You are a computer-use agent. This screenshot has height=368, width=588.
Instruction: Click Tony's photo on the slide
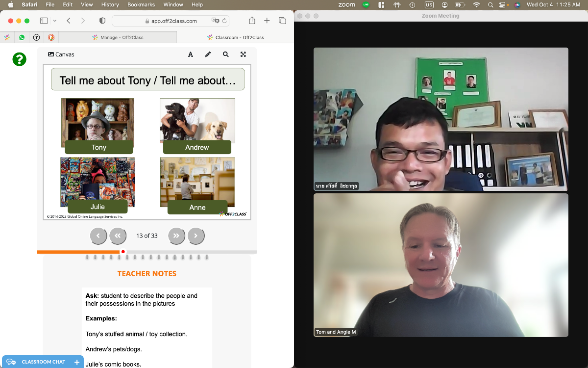click(98, 119)
